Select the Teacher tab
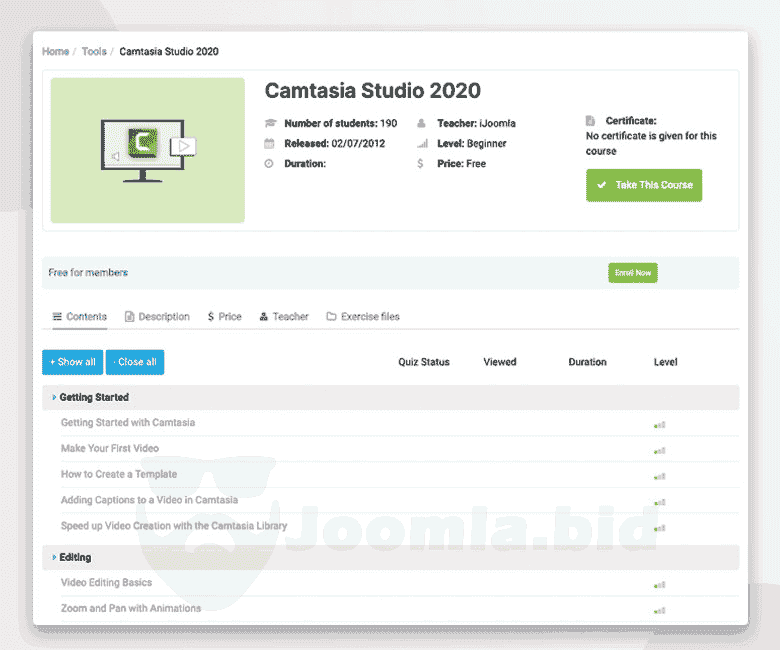The width and height of the screenshot is (780, 650). point(284,317)
